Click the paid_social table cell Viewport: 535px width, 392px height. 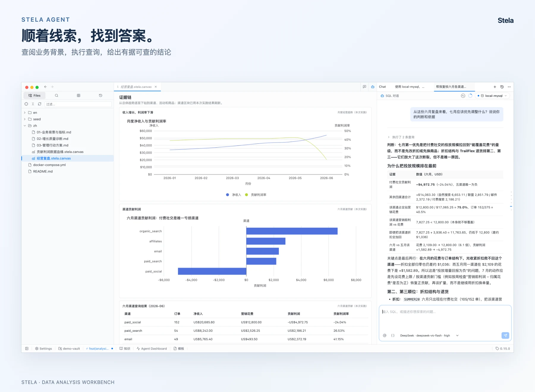[133, 322]
